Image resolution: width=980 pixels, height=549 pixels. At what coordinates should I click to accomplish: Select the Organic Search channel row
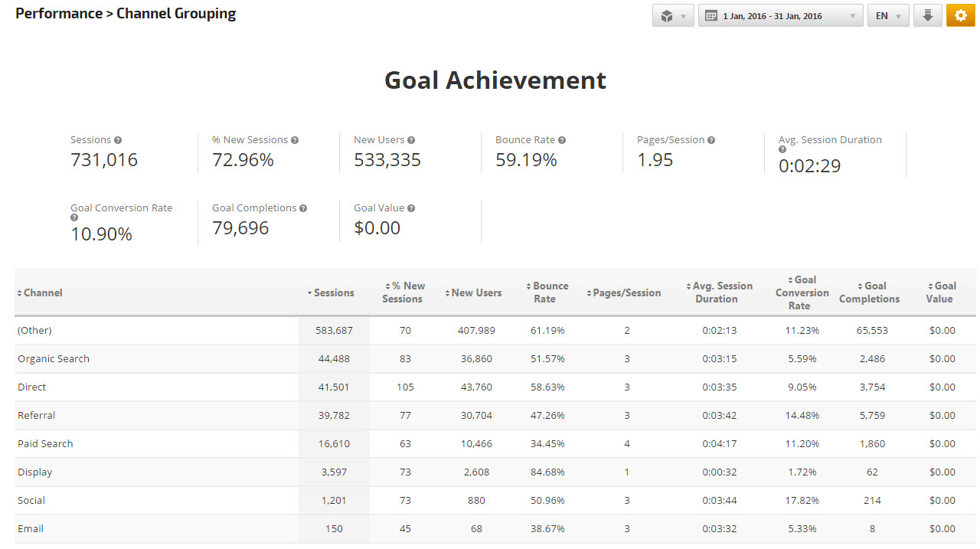pyautogui.click(x=54, y=358)
